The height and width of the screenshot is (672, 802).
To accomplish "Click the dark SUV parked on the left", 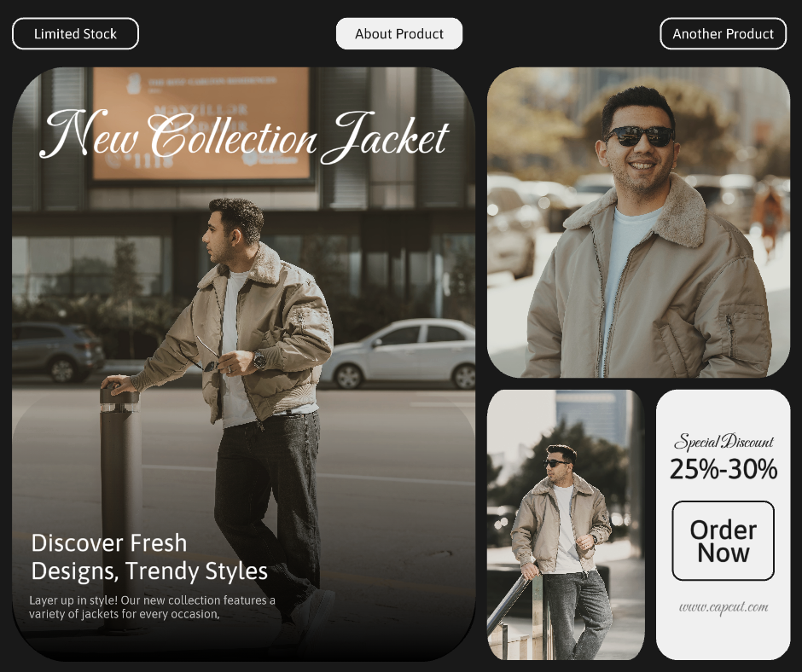I will pos(55,350).
